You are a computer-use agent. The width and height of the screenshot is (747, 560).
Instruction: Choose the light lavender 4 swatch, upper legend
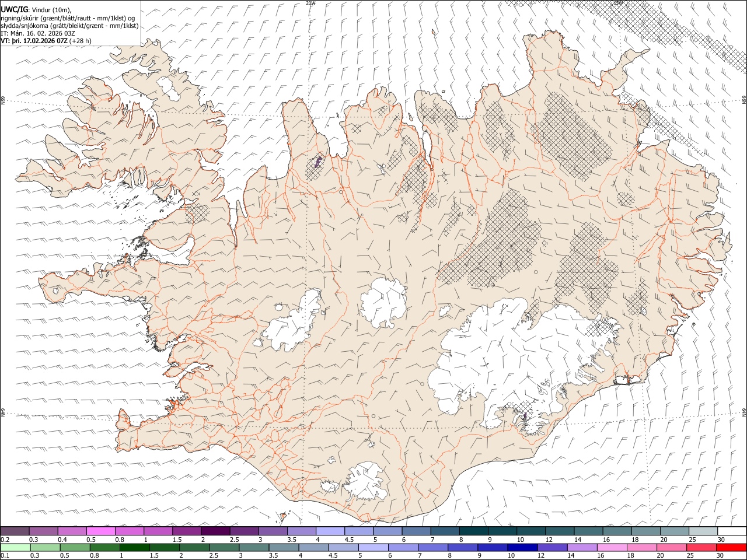pyautogui.click(x=330, y=531)
